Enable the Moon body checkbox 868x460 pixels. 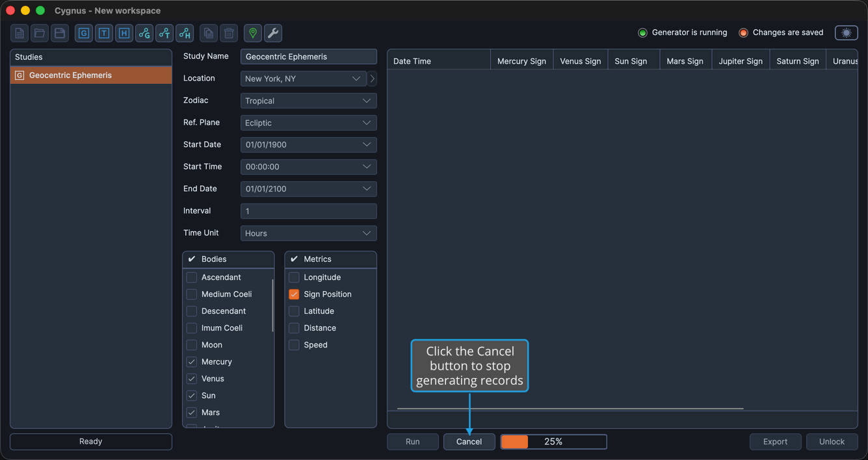click(192, 345)
